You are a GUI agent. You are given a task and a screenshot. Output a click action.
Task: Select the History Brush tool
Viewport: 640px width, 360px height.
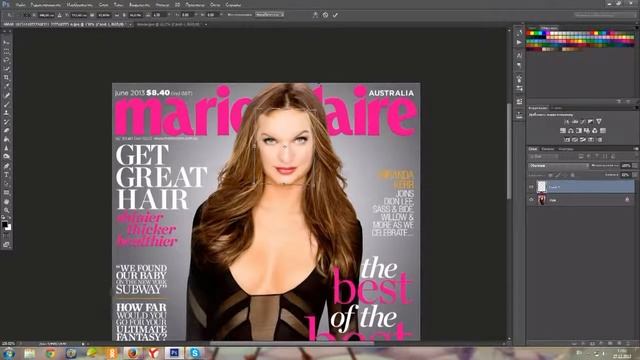click(6, 122)
